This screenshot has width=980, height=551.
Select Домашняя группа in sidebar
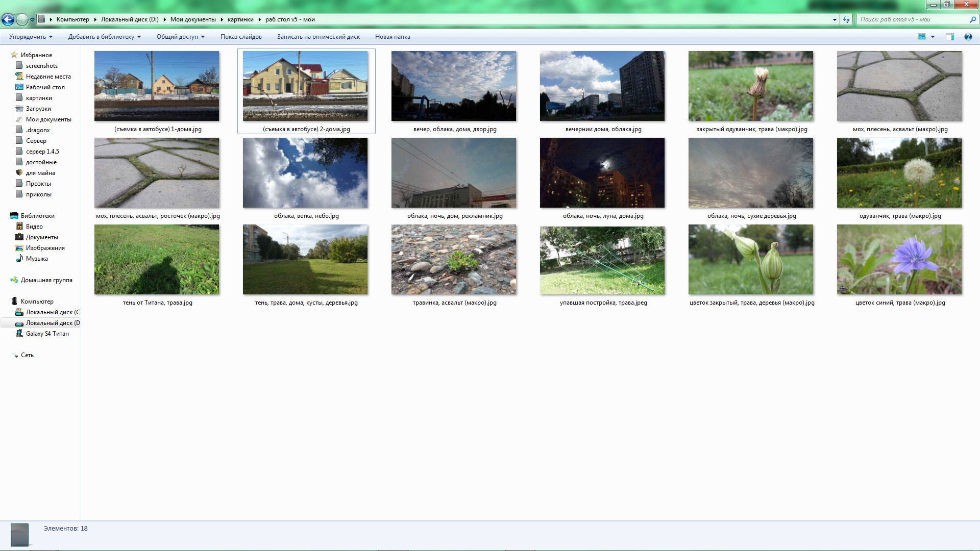[46, 280]
